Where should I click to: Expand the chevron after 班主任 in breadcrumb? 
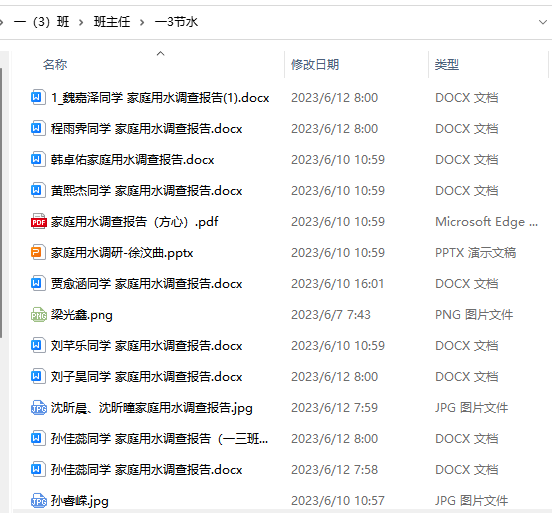tap(142, 22)
